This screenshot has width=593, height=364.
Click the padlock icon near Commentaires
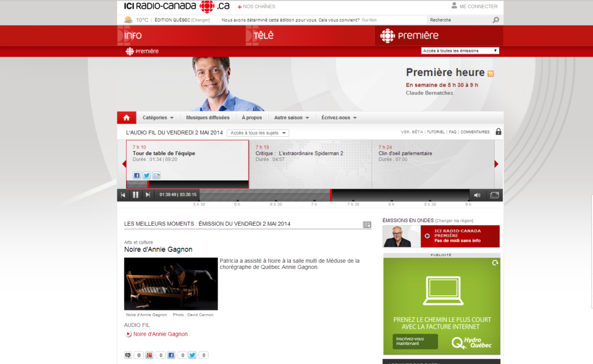(498, 132)
